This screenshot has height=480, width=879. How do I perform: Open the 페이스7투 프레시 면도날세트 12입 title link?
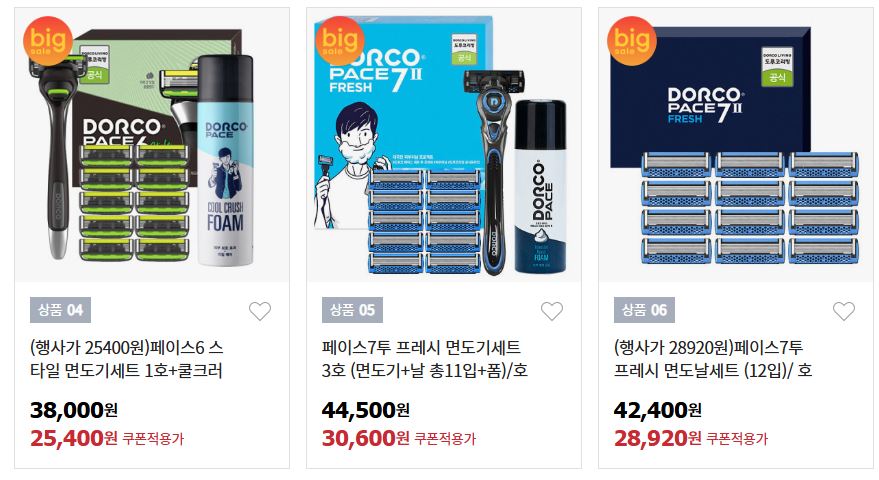(713, 359)
